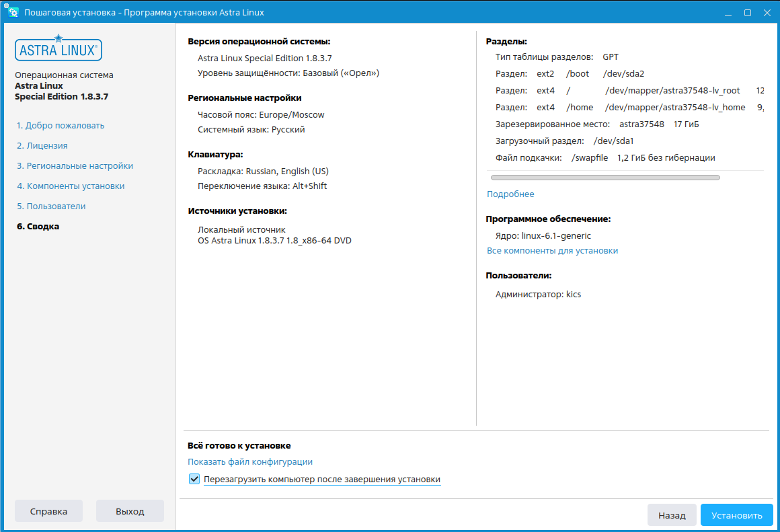Click the Выход button

(130, 511)
